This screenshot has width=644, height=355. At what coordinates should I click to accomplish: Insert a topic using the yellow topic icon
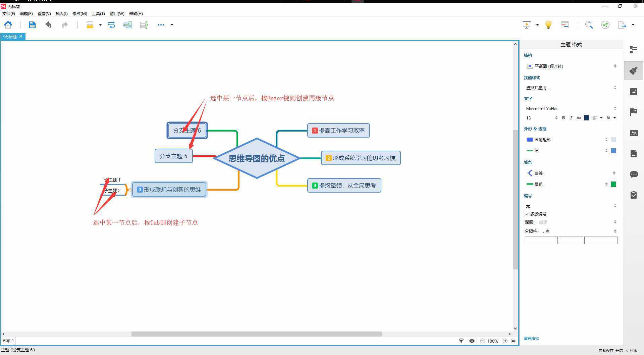click(x=90, y=25)
